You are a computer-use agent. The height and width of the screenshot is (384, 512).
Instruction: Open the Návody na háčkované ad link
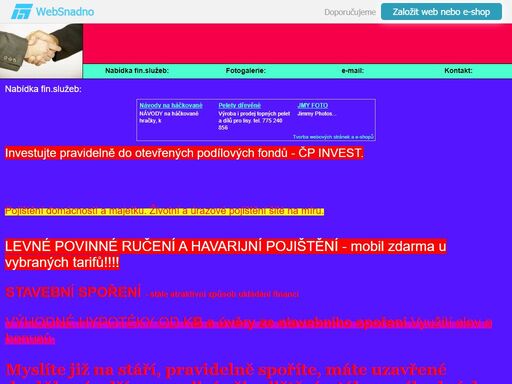coord(171,105)
